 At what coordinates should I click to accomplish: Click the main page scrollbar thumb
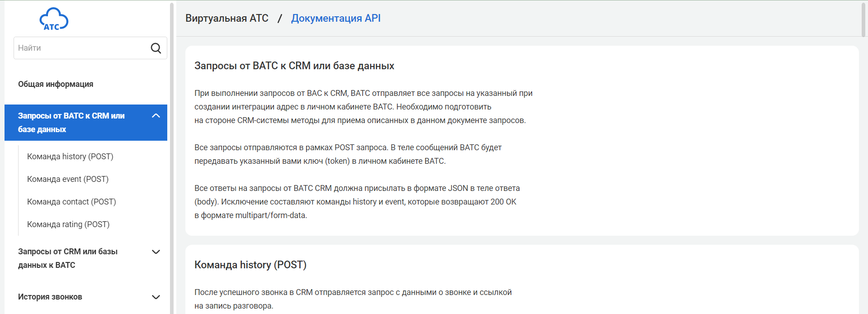click(x=863, y=19)
